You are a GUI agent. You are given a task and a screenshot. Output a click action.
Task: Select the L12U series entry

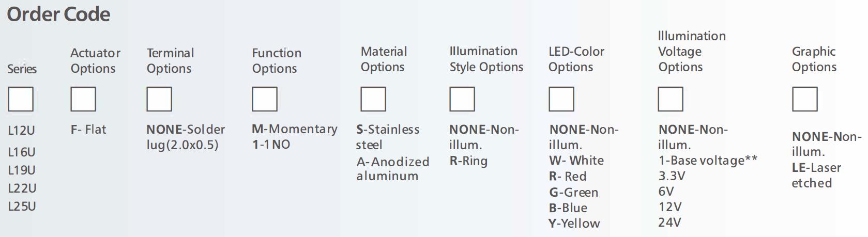[22, 131]
